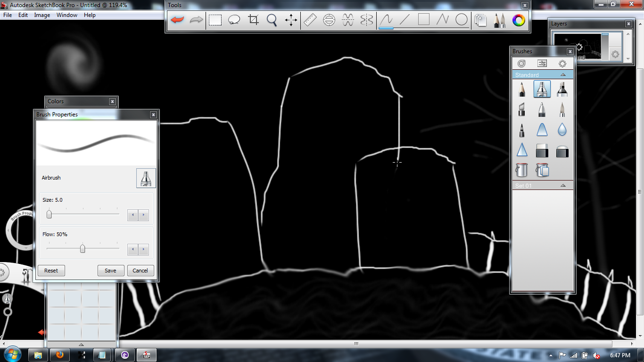644x362 pixels.
Task: Open Brush Properties sliders icon in Brushes
Action: (x=542, y=63)
